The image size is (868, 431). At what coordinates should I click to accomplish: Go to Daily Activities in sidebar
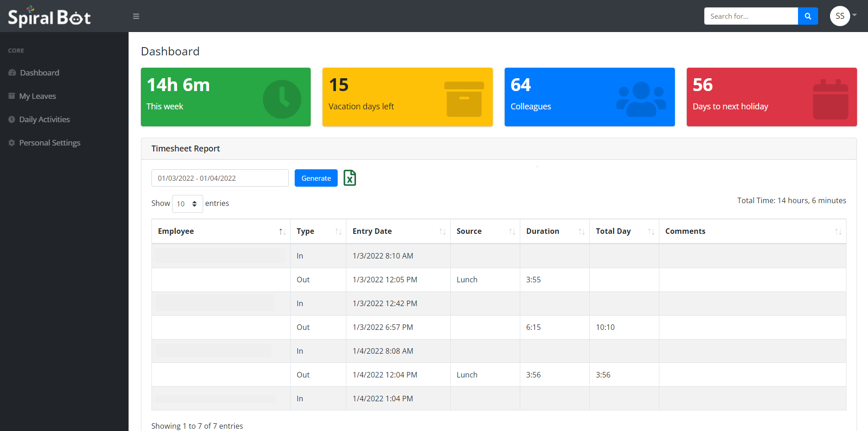pyautogui.click(x=44, y=119)
